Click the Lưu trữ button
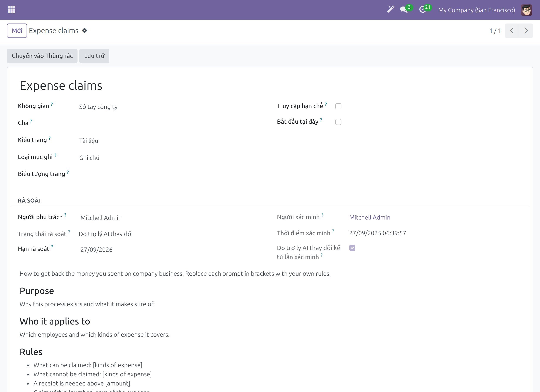This screenshot has height=392, width=540. pyautogui.click(x=94, y=56)
